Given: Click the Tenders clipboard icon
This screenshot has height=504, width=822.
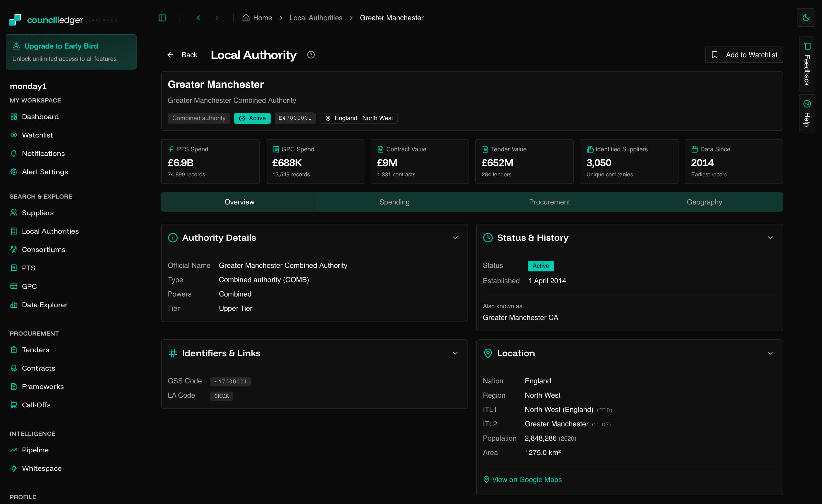Looking at the screenshot, I should click(14, 350).
